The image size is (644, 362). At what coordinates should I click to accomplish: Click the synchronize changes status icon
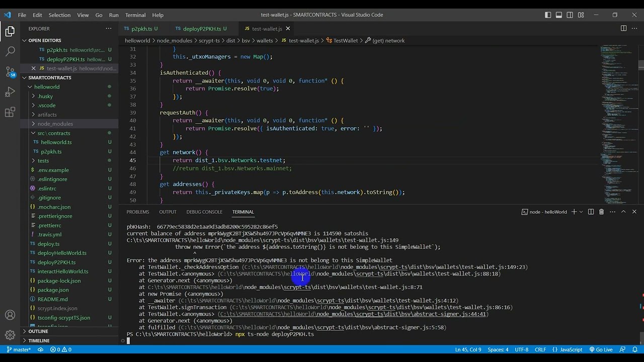coord(41,349)
